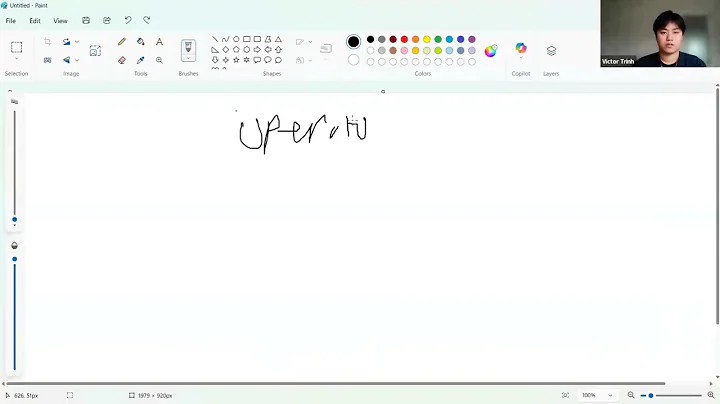Select the Fill bucket tool
720x404 pixels.
141,42
